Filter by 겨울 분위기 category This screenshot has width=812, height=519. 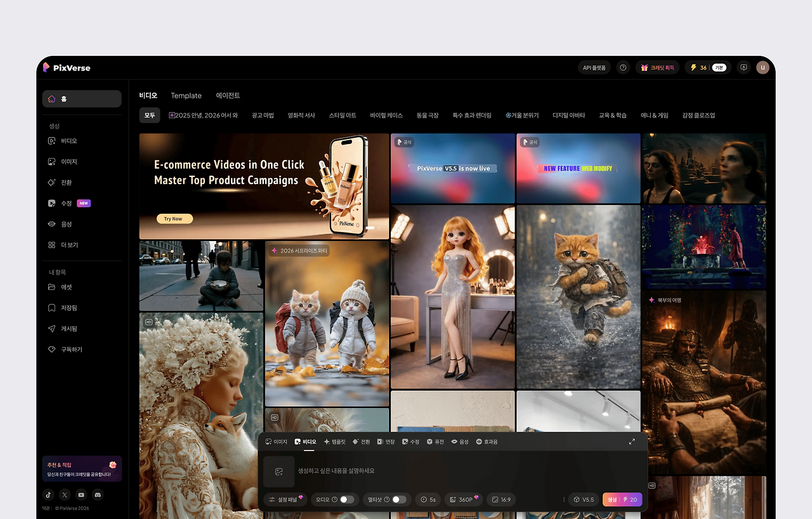tap(522, 115)
